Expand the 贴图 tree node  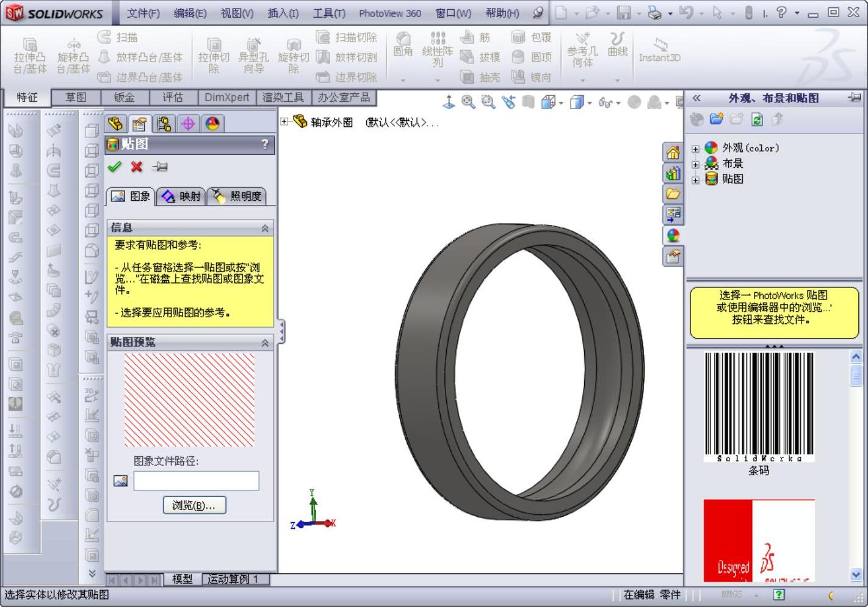[695, 180]
